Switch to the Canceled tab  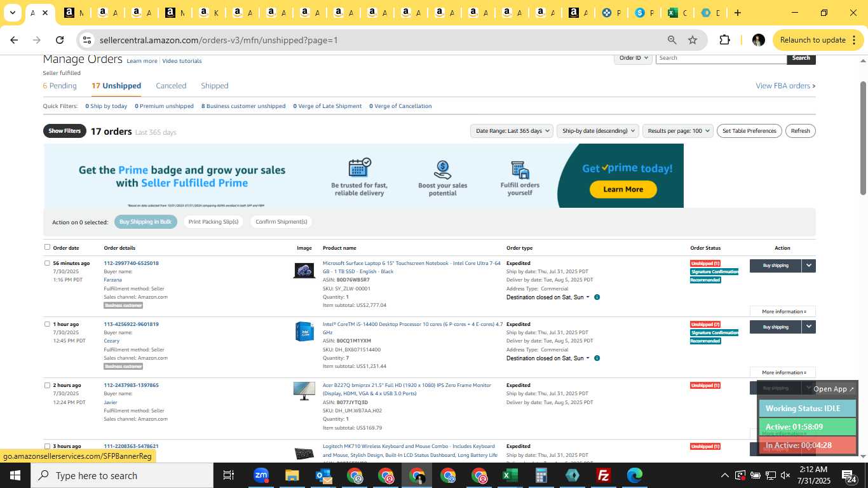171,86
